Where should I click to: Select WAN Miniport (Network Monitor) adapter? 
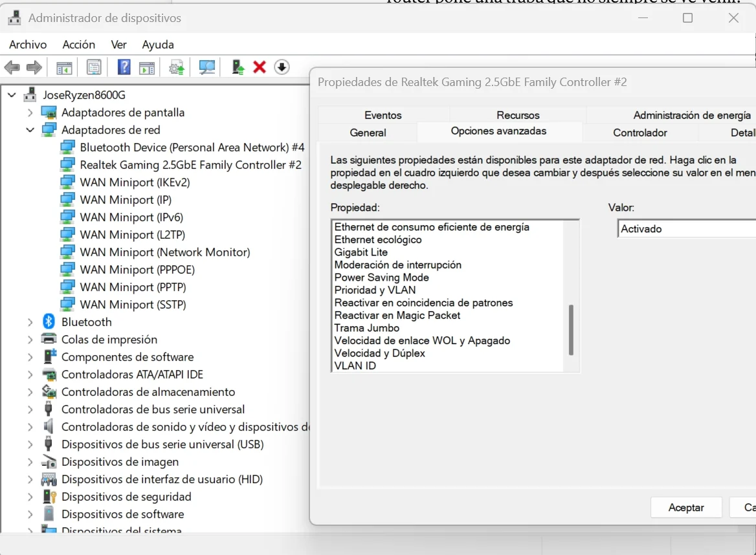(x=165, y=252)
